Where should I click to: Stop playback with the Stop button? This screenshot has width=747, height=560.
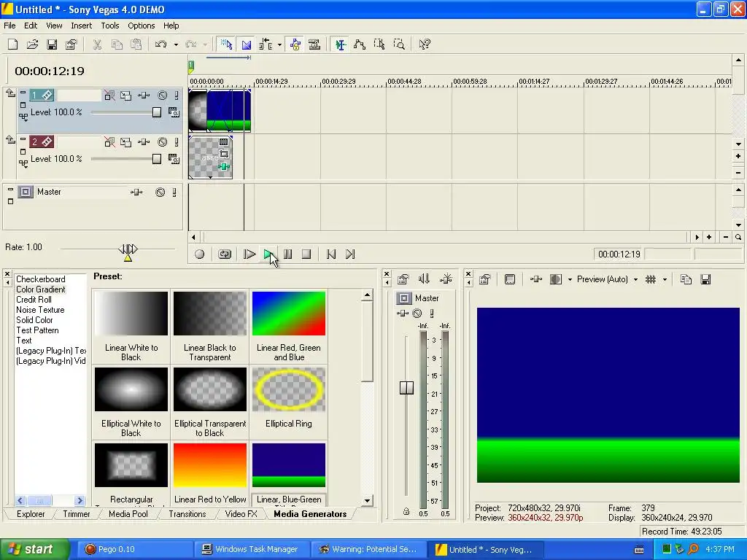pos(306,254)
